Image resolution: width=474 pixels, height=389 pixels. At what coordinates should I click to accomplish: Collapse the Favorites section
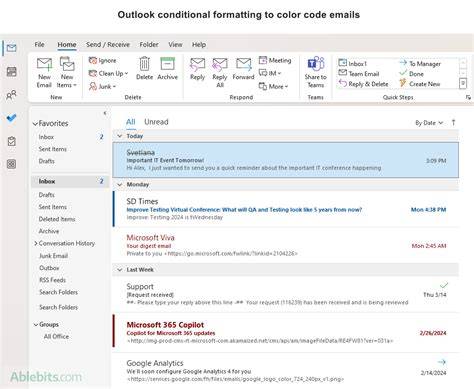pyautogui.click(x=35, y=124)
